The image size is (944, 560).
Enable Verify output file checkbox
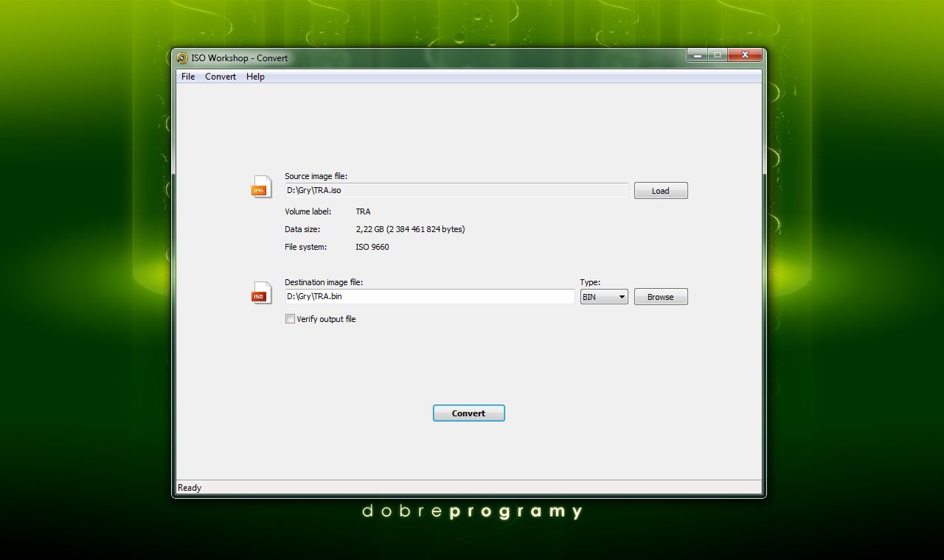(x=291, y=319)
